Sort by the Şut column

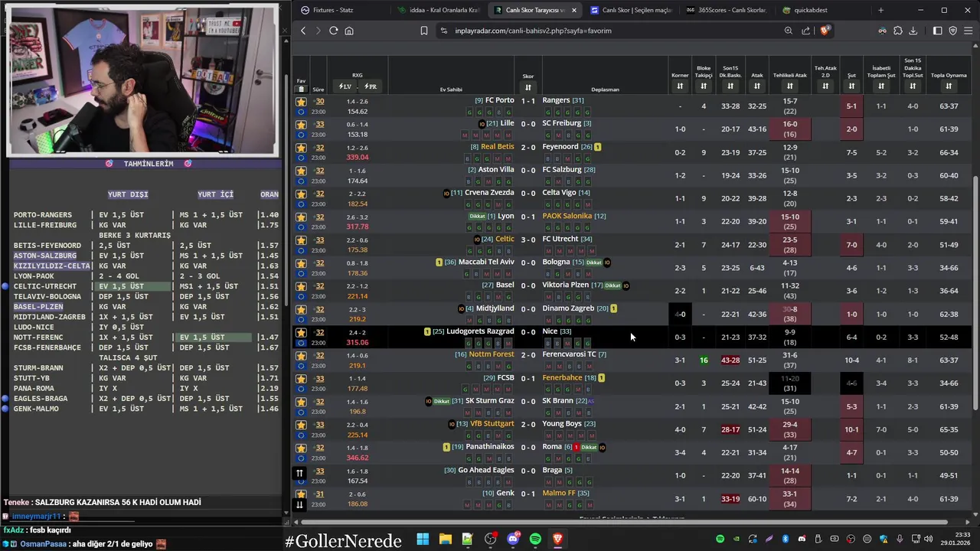pos(851,86)
